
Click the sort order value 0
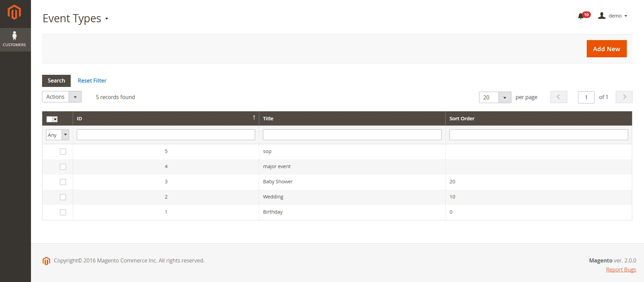point(451,212)
